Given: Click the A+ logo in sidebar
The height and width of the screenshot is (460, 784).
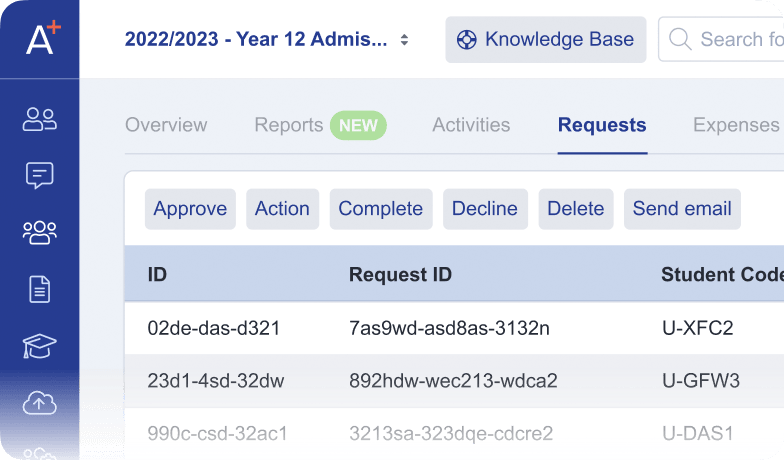Looking at the screenshot, I should pyautogui.click(x=42, y=38).
